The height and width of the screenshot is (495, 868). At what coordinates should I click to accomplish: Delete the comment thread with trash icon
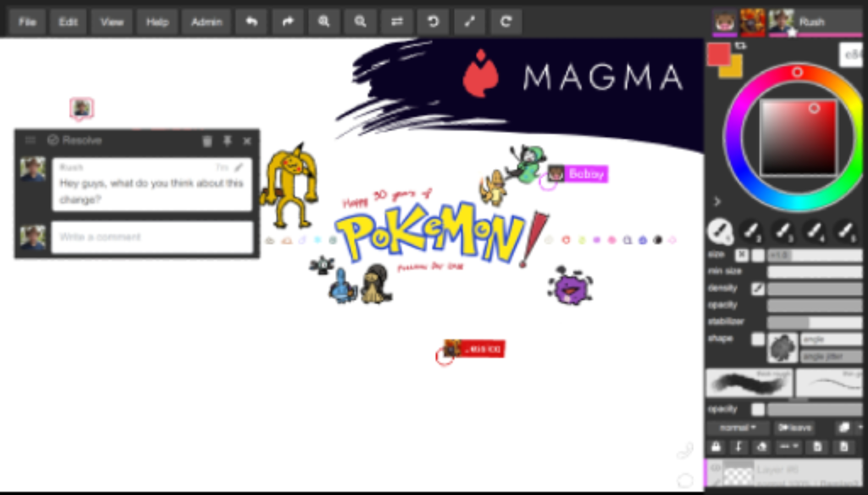(207, 141)
